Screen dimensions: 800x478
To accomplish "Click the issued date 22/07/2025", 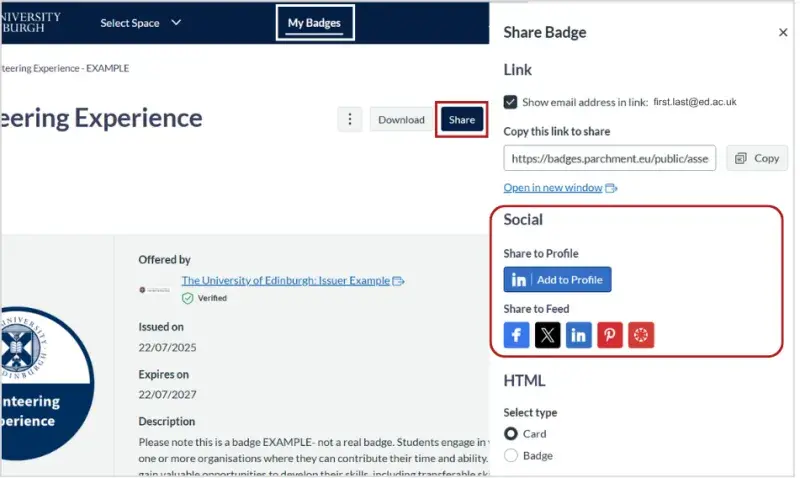I will coord(168,349).
